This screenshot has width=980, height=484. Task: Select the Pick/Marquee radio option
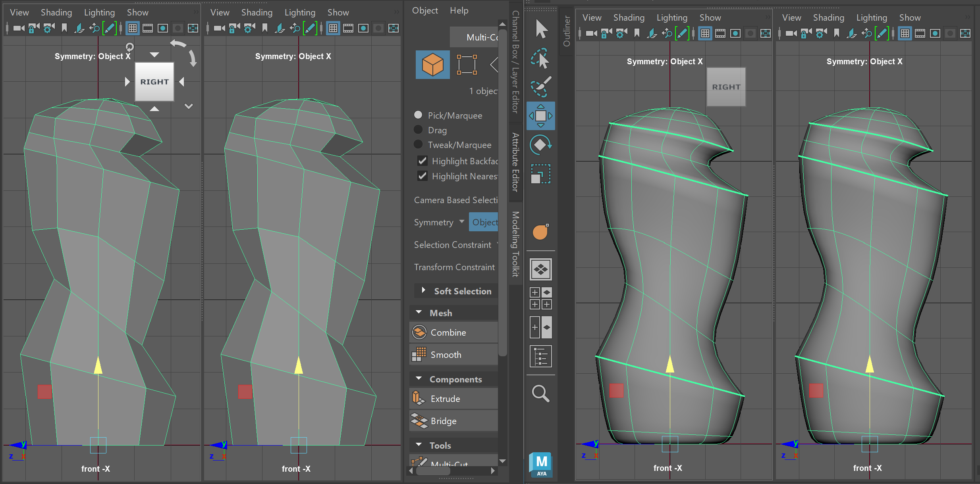click(418, 115)
